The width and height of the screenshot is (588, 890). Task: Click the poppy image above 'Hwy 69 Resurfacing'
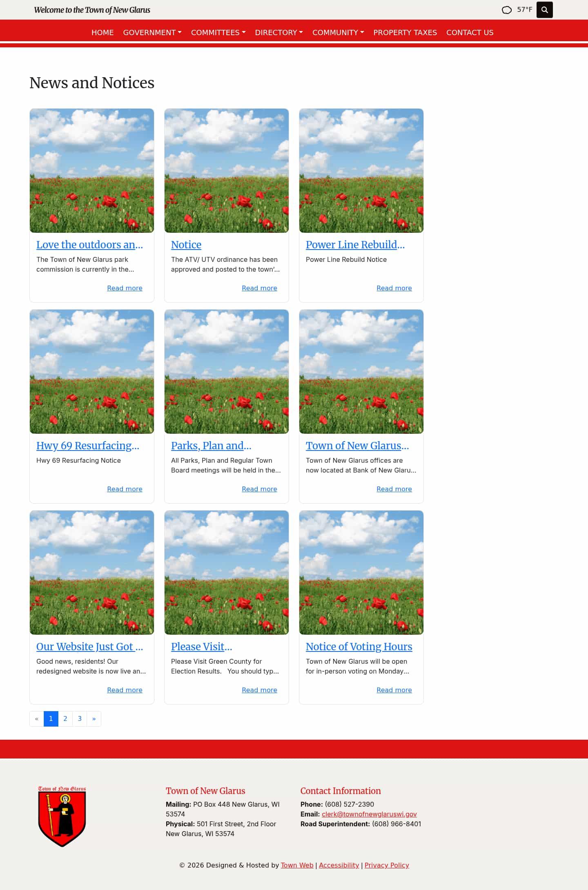(x=92, y=372)
